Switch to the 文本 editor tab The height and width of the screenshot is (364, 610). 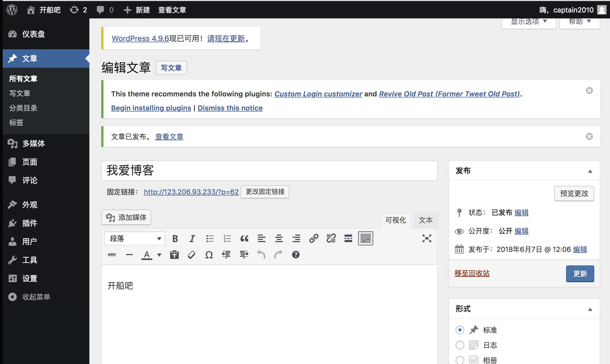point(426,220)
